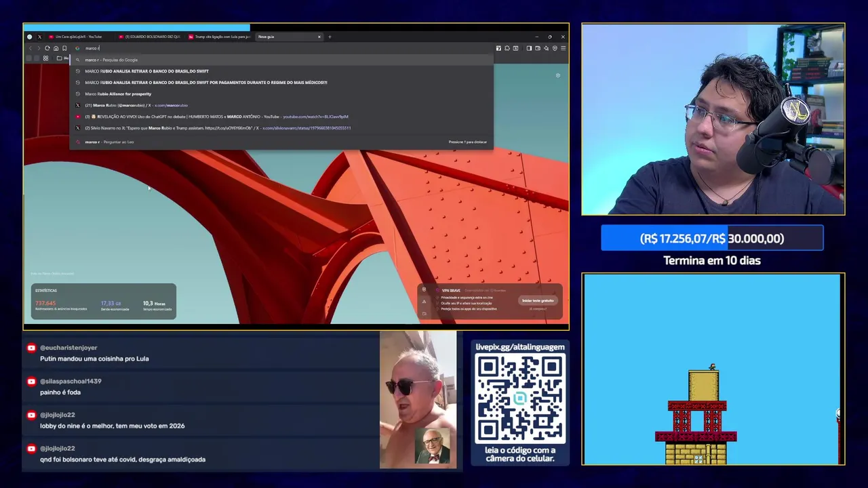Click the Termina em 10 dias text
Screen dimensions: 868x488
712,260
